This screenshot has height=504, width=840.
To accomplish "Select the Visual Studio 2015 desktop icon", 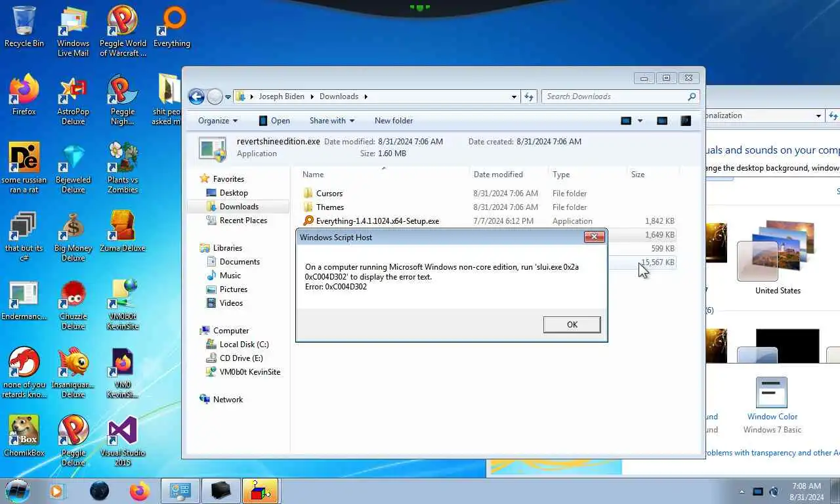I will [123, 441].
